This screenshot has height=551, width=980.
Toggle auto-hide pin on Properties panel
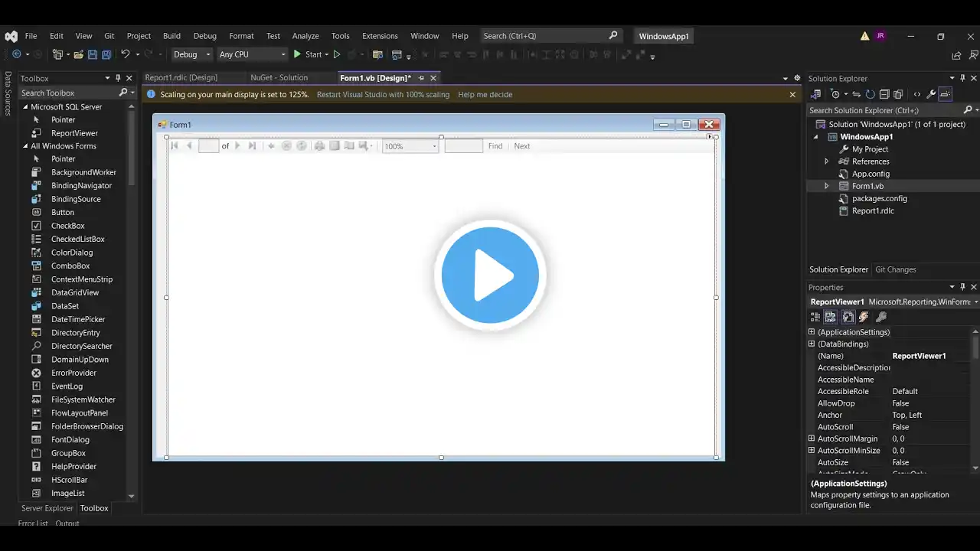pyautogui.click(x=962, y=287)
